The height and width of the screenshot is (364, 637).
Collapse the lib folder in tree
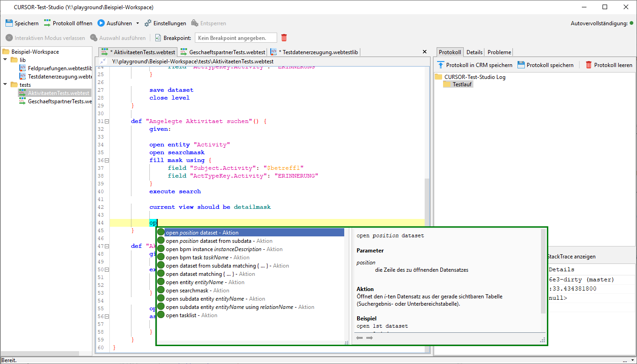(x=6, y=60)
